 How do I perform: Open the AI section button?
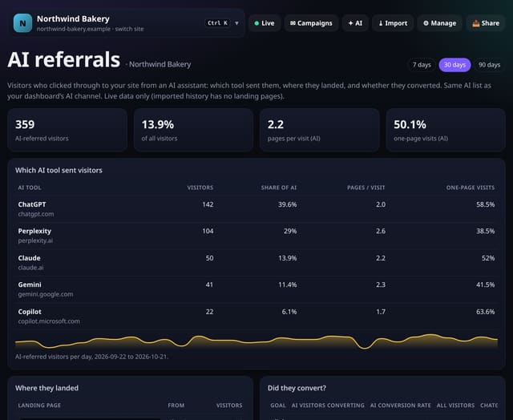click(x=355, y=23)
